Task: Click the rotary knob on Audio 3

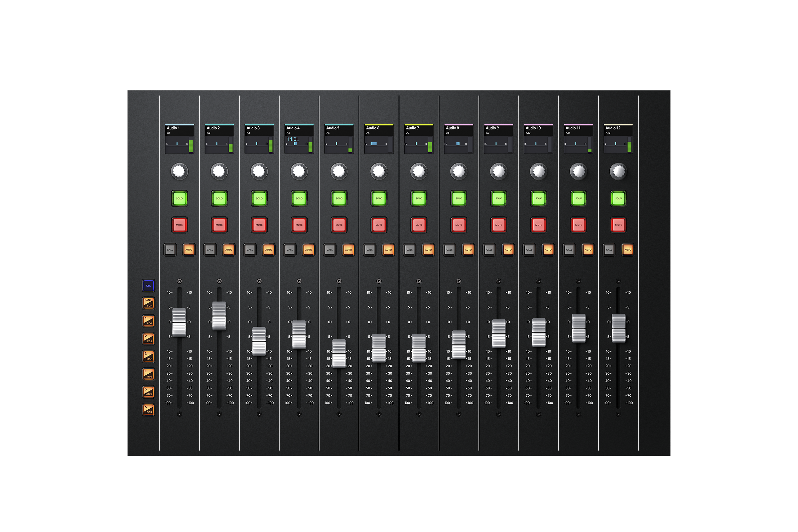Action: (x=259, y=171)
